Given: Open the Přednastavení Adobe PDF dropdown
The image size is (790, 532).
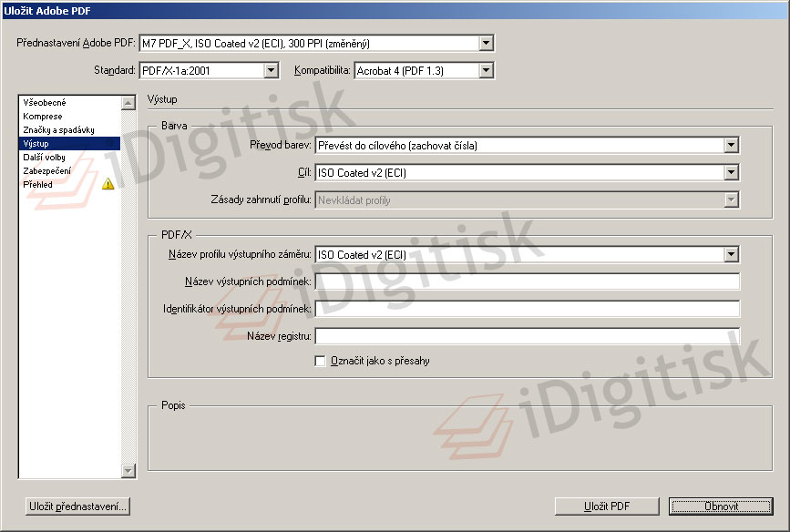Looking at the screenshot, I should [x=316, y=44].
